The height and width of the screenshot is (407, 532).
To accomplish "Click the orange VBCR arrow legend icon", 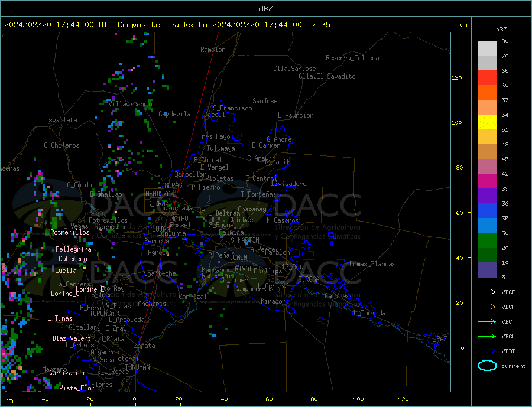I will point(487,307).
